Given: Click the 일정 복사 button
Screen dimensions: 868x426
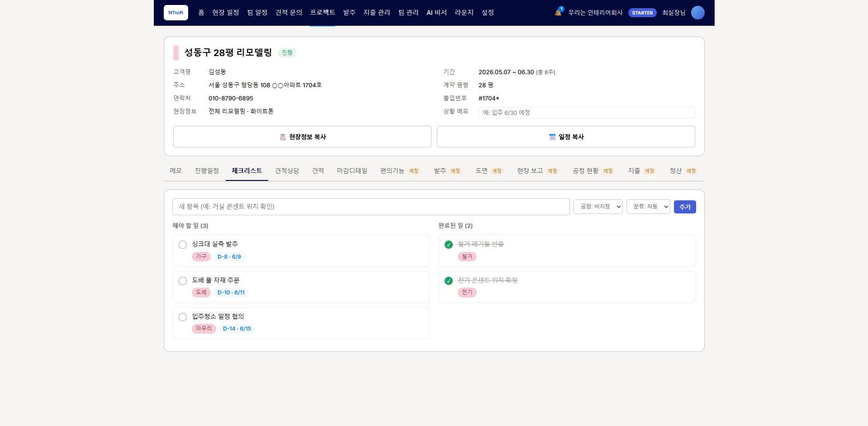Looking at the screenshot, I should 566,137.
